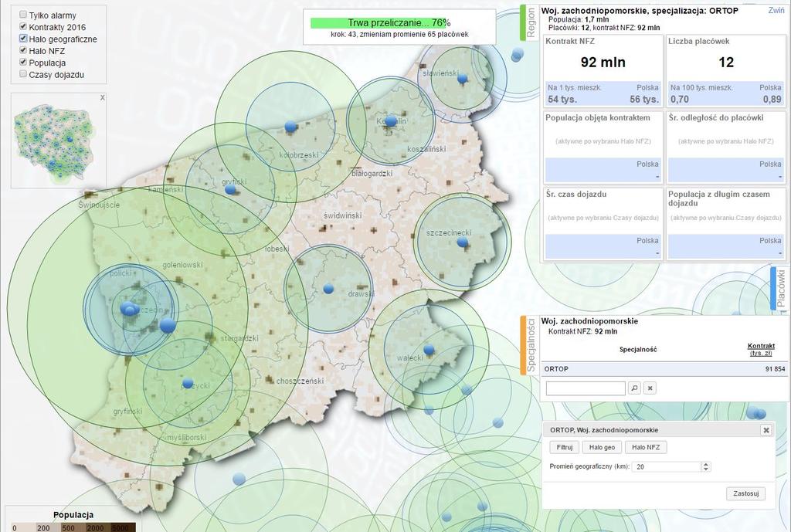791x532 pixels.
Task: Toggle the Halo NFZ checkbox
Action: pyautogui.click(x=23, y=50)
